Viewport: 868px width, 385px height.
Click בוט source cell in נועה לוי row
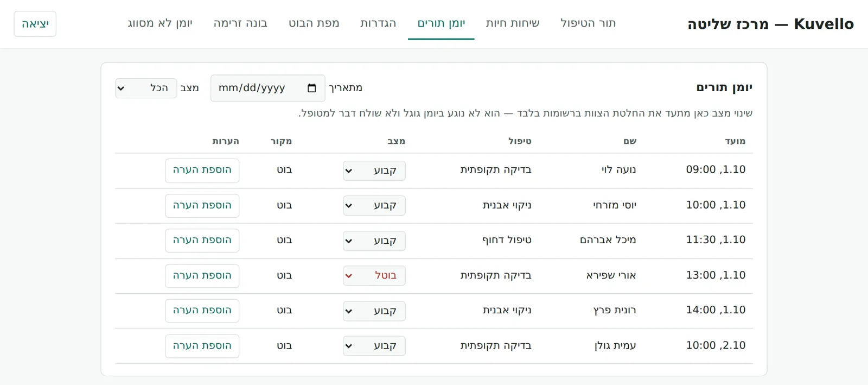(x=285, y=170)
